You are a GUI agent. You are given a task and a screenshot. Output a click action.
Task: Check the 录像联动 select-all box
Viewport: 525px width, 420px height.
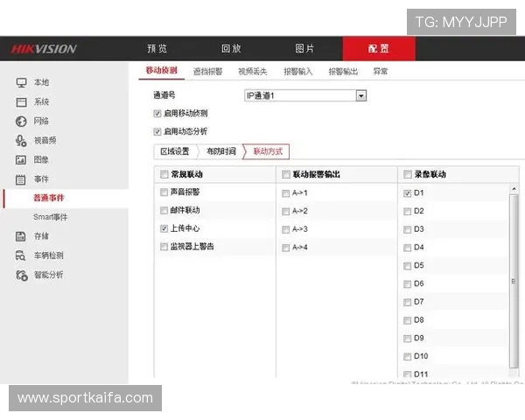point(408,174)
